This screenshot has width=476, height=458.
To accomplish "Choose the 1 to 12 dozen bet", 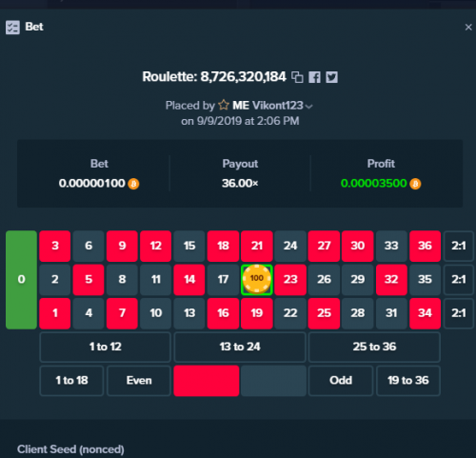I will [106, 347].
